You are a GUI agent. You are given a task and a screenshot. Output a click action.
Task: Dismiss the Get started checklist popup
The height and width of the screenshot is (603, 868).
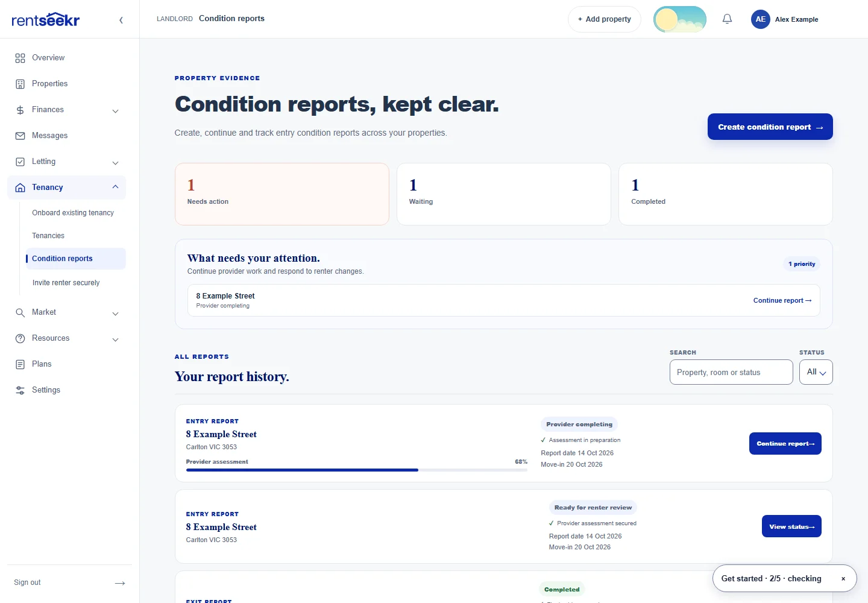pos(843,579)
